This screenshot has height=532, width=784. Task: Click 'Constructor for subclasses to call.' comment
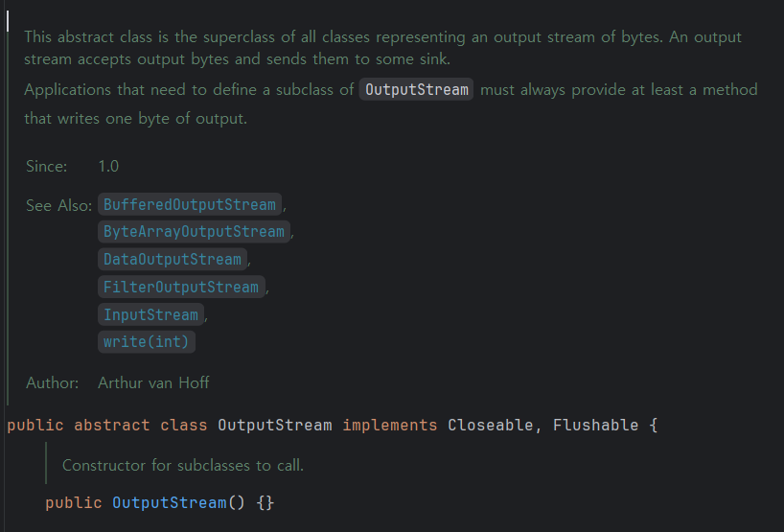(183, 466)
